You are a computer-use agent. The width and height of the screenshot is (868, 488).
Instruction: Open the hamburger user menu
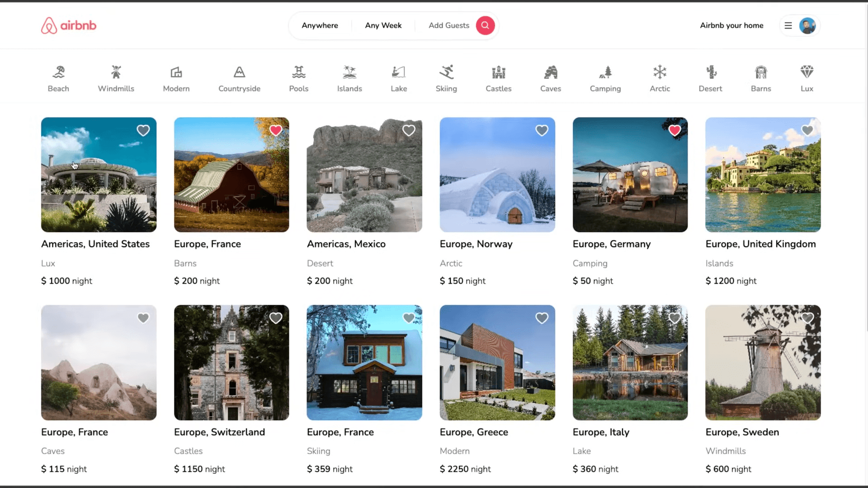[x=788, y=26]
